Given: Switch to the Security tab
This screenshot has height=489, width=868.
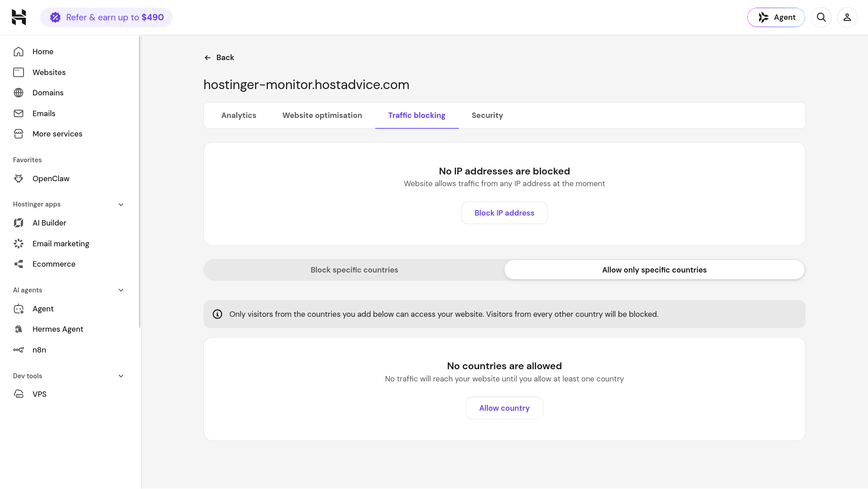Looking at the screenshot, I should click(487, 115).
